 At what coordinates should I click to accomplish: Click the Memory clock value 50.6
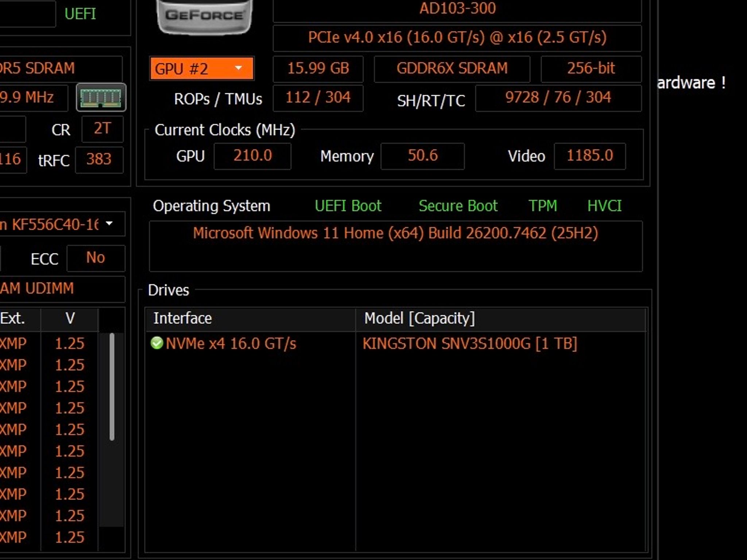[422, 156]
